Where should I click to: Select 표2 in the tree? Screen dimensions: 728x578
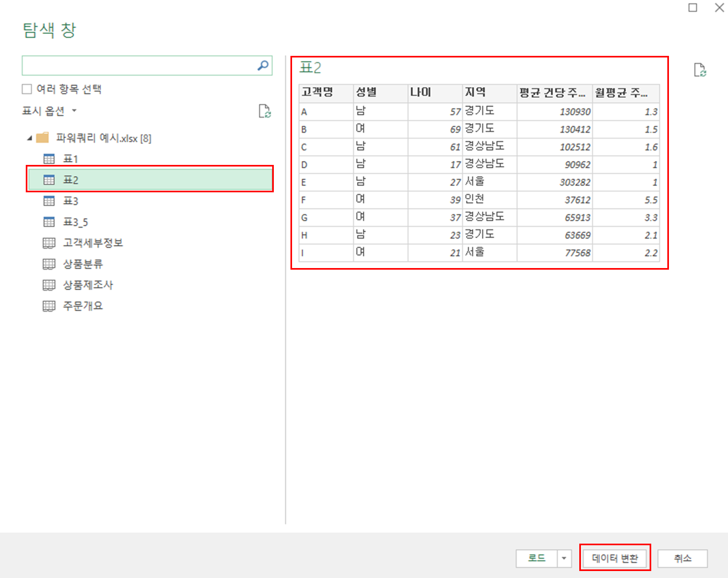150,179
